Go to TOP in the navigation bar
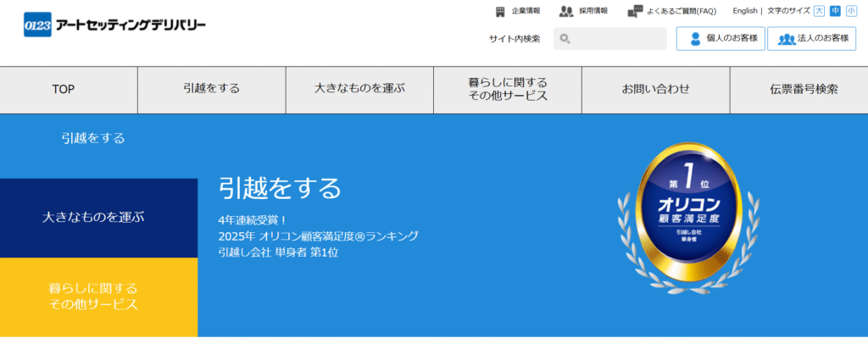The image size is (868, 360). coord(69,90)
